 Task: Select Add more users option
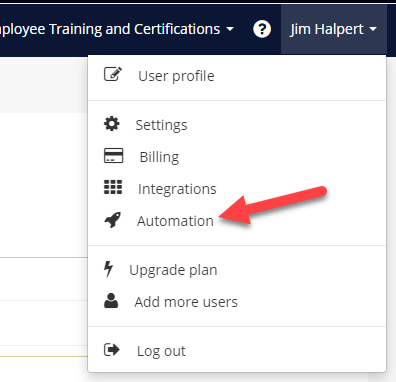[x=237, y=302]
